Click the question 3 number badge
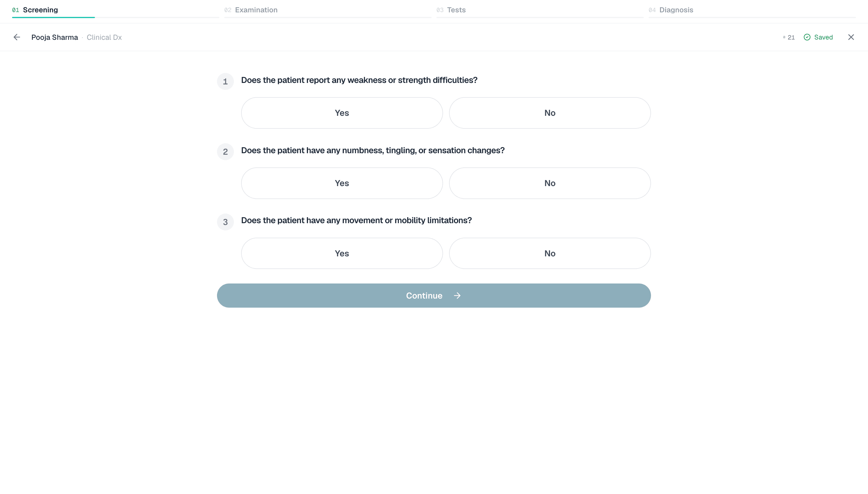The image size is (868, 494). click(225, 222)
